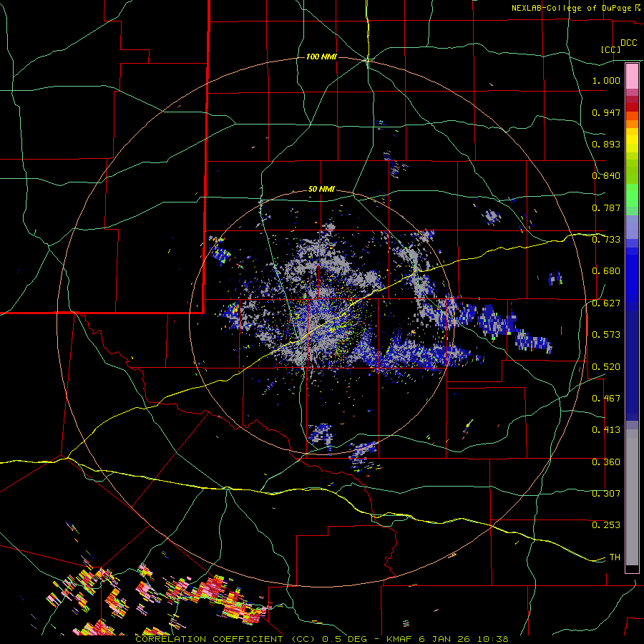This screenshot has width=644, height=644.
Task: Select the 0.680 legend value
Action: [606, 271]
